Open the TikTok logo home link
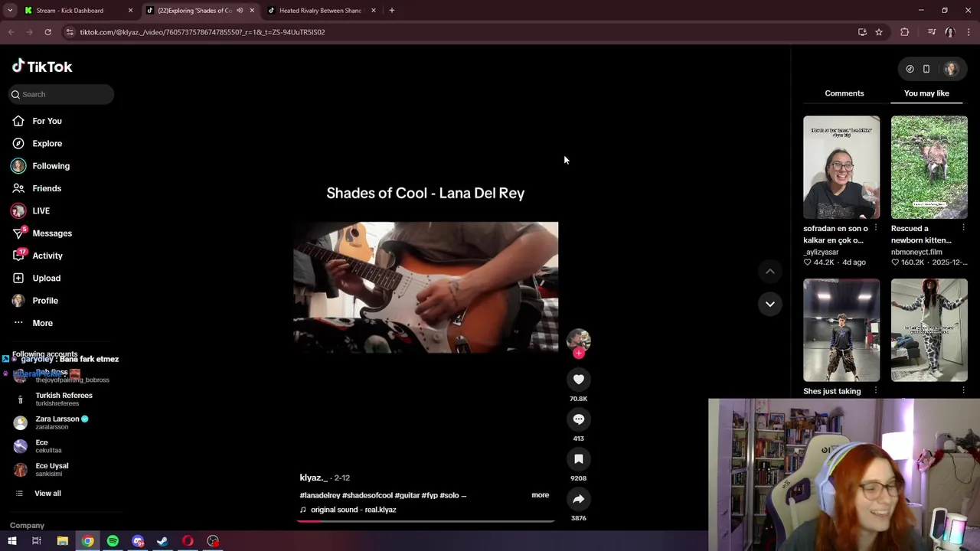 pyautogui.click(x=42, y=67)
